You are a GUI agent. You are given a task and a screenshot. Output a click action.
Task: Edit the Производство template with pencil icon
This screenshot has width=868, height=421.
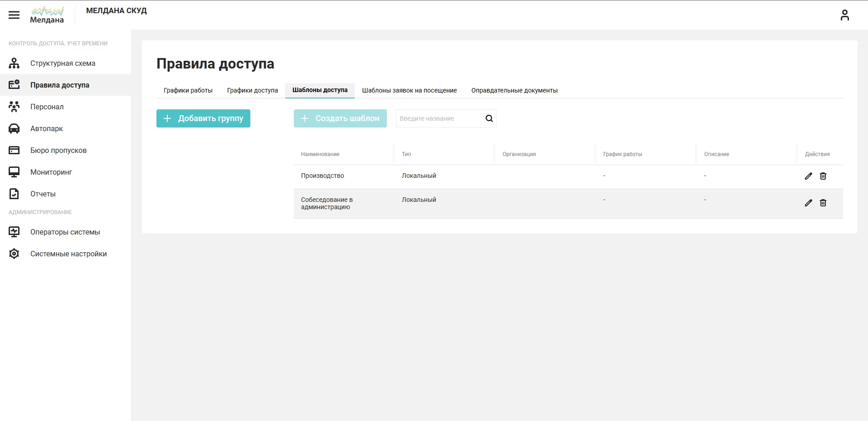tap(808, 176)
